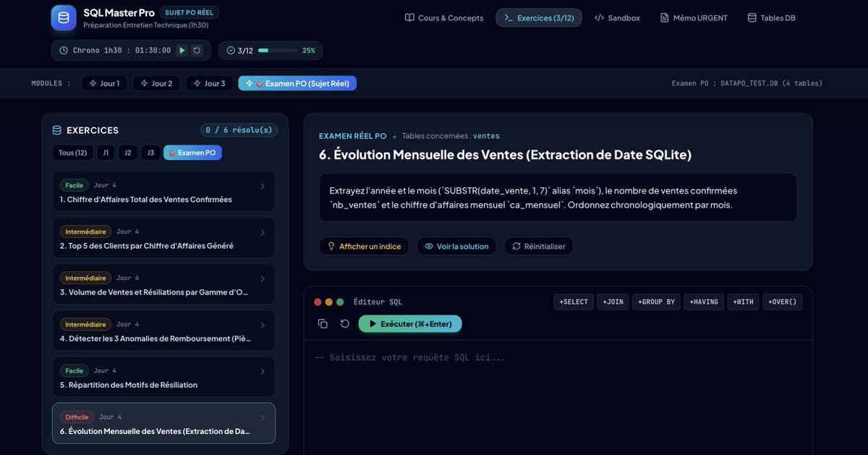868x455 pixels.
Task: Click the chevron on the exercise 5 card
Action: click(262, 371)
